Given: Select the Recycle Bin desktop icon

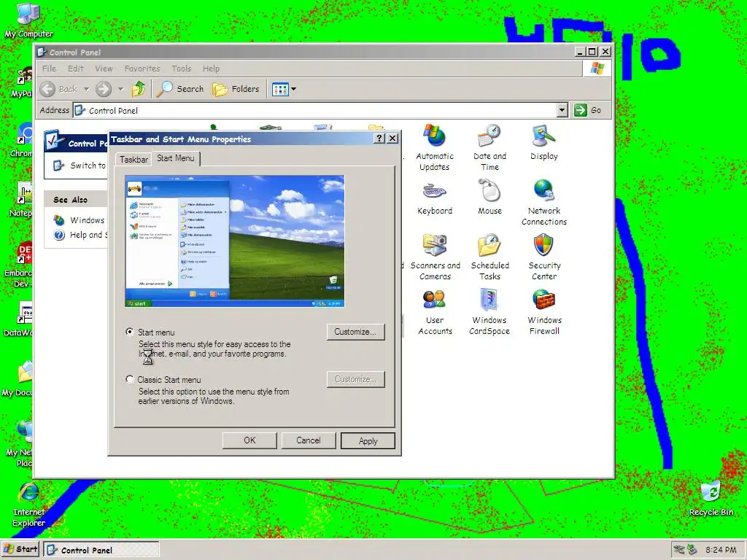Looking at the screenshot, I should (x=711, y=498).
